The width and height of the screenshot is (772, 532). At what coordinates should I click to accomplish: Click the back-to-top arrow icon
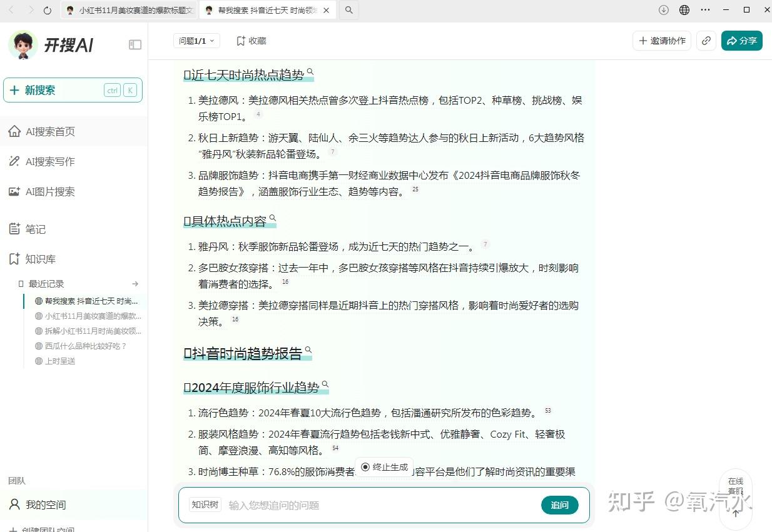coord(736,514)
